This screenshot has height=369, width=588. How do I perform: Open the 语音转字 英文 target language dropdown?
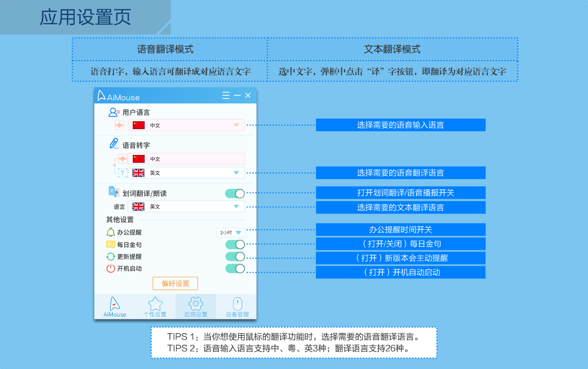pos(187,173)
